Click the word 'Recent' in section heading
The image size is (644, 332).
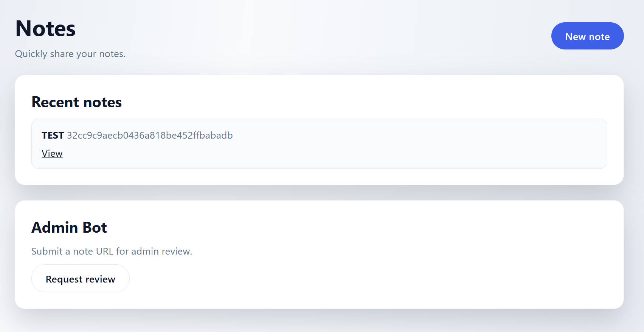pyautogui.click(x=55, y=102)
